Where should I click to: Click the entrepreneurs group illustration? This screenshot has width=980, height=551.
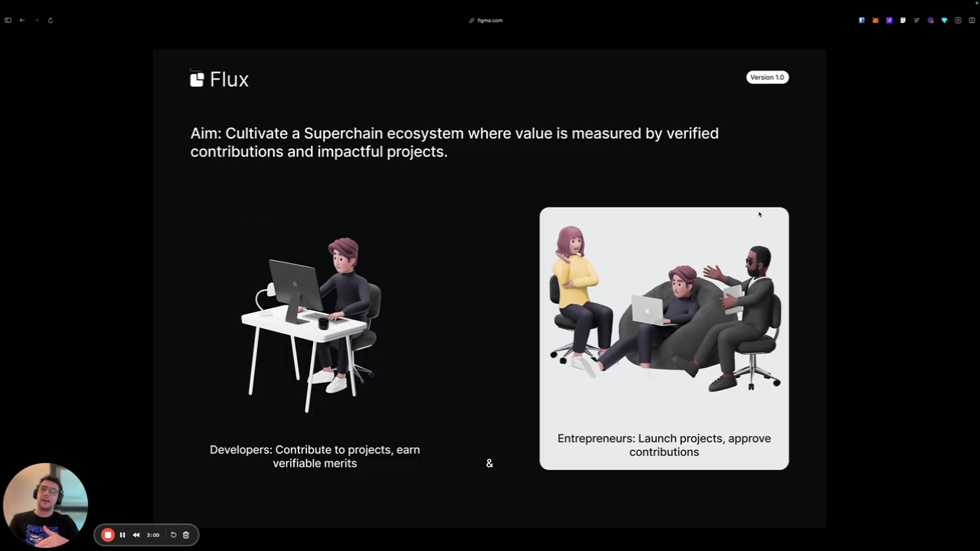[x=665, y=309]
